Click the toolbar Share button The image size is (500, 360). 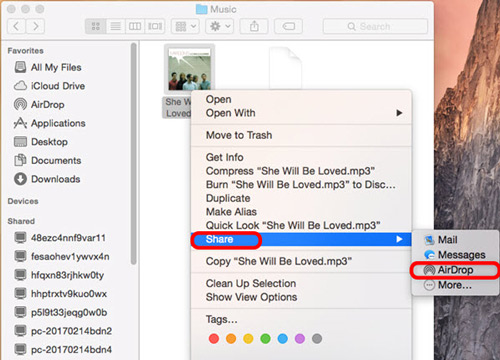point(254,26)
